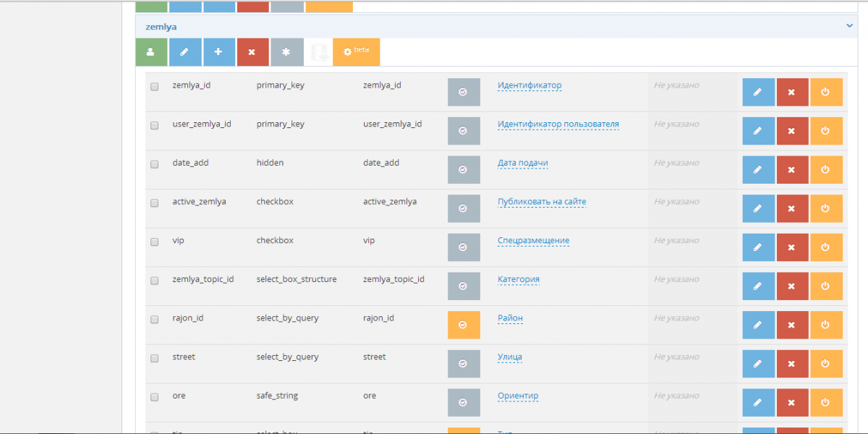Edit the zemlya_id row with pencil icon
The height and width of the screenshot is (434, 868).
[758, 93]
